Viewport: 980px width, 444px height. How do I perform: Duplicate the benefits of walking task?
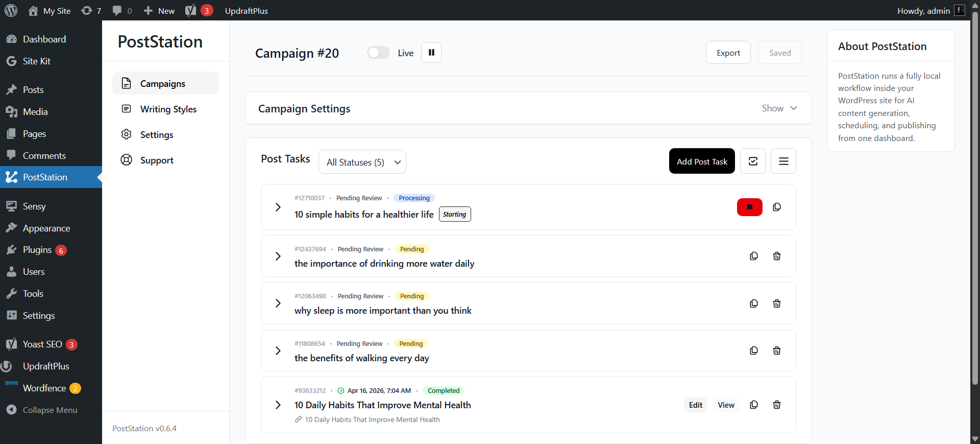coord(754,350)
